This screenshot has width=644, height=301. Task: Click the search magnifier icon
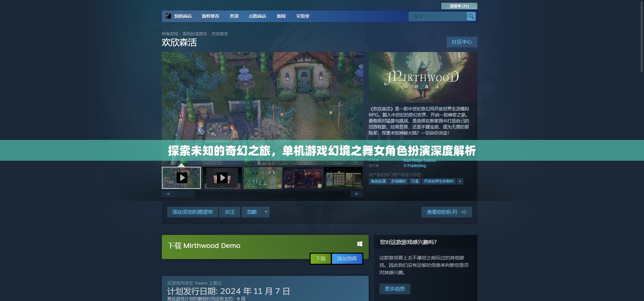coord(471,16)
